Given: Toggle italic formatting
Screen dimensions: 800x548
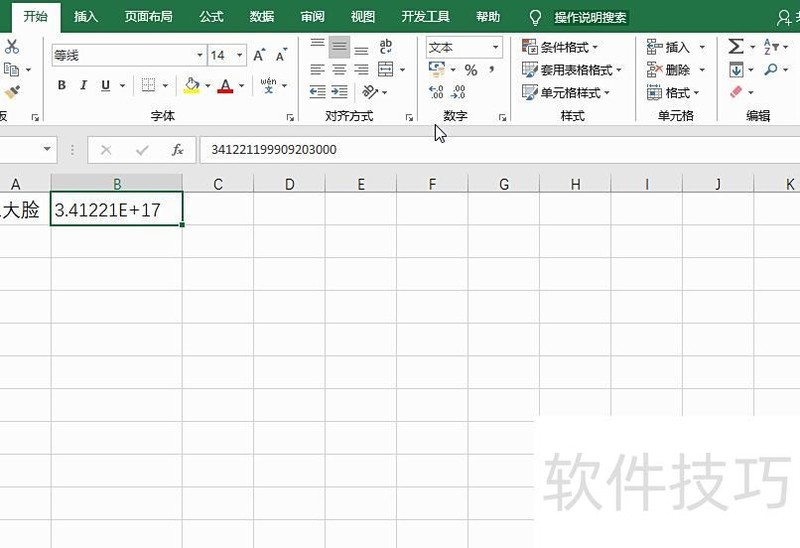Looking at the screenshot, I should (84, 86).
